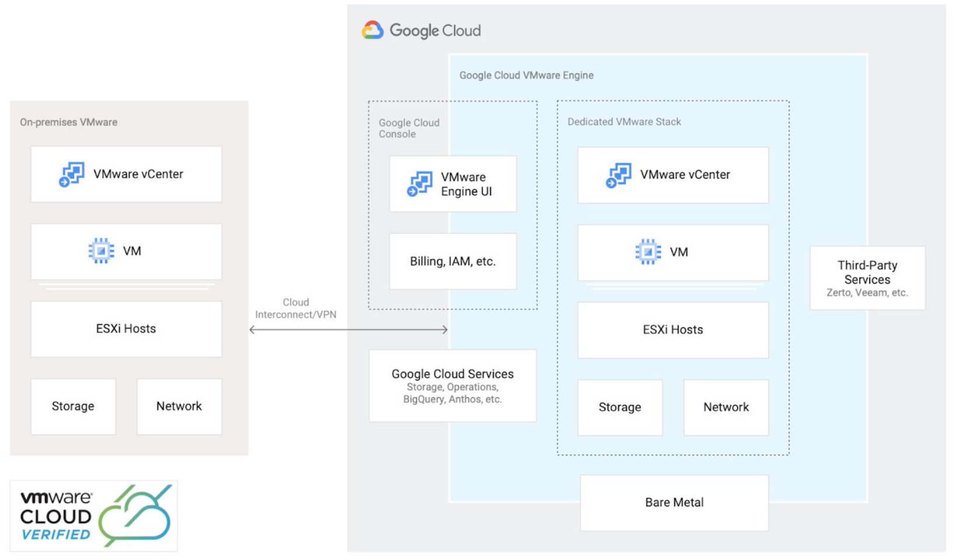The height and width of the screenshot is (560, 954).
Task: Click the 'Google Cloud VMware Engine' label
Action: tap(527, 75)
